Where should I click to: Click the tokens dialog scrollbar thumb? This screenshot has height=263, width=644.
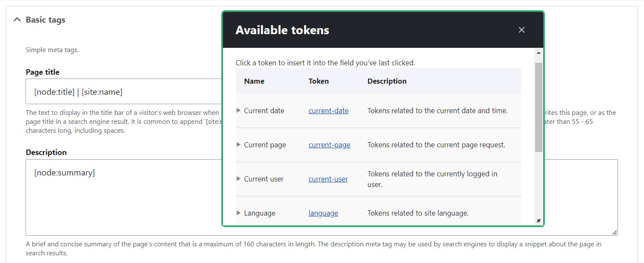(539, 107)
